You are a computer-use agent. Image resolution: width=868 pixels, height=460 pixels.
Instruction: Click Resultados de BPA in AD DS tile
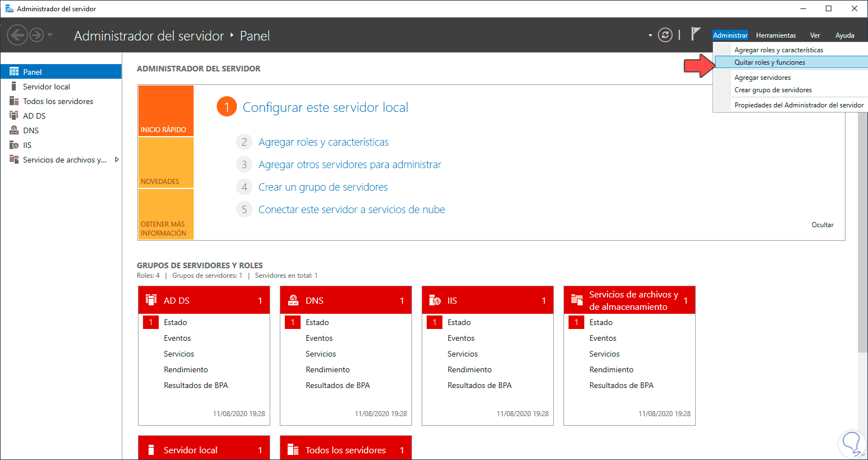point(196,385)
